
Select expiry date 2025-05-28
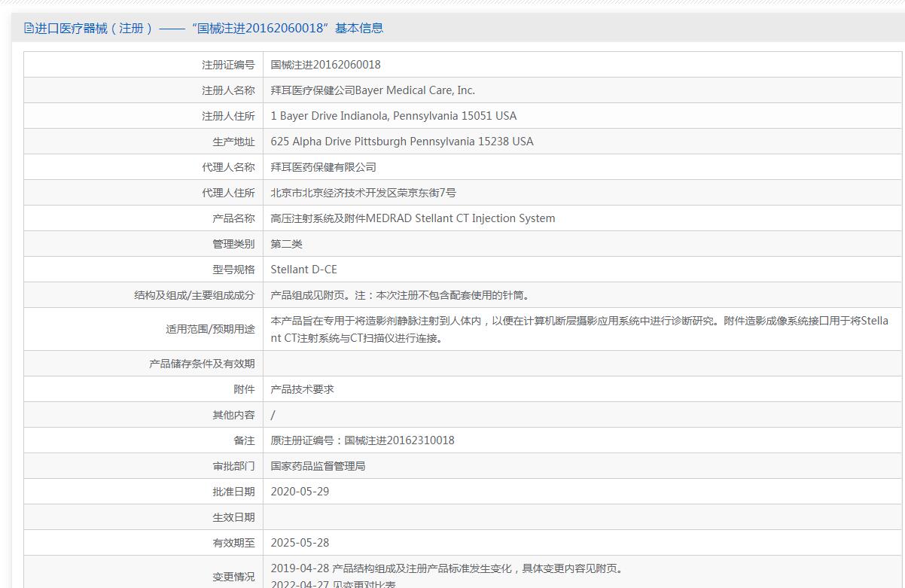[300, 543]
